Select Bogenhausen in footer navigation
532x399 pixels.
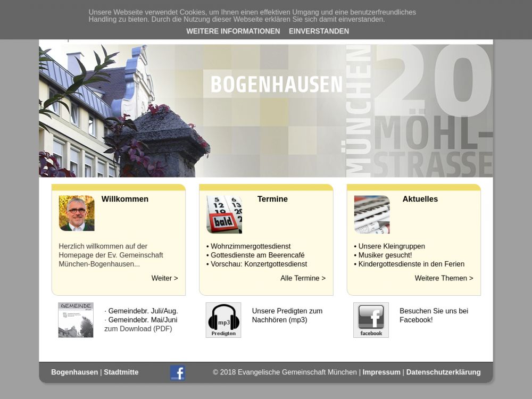click(x=74, y=372)
